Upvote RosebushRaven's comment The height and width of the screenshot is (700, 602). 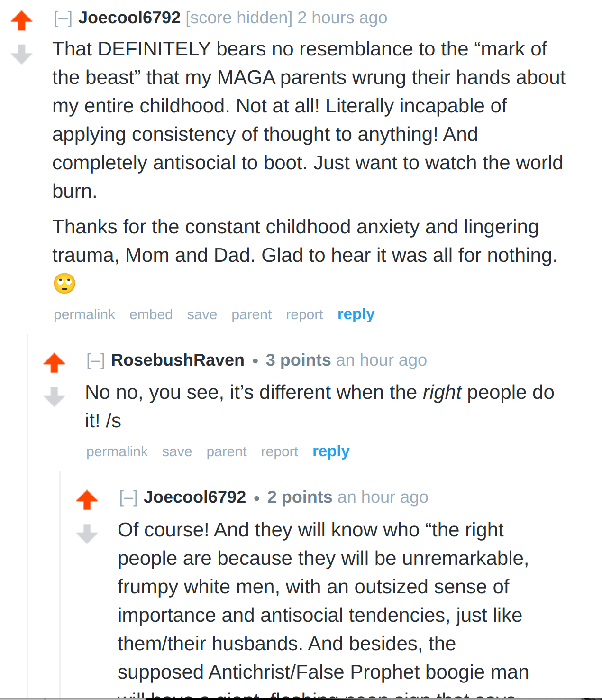tap(54, 363)
